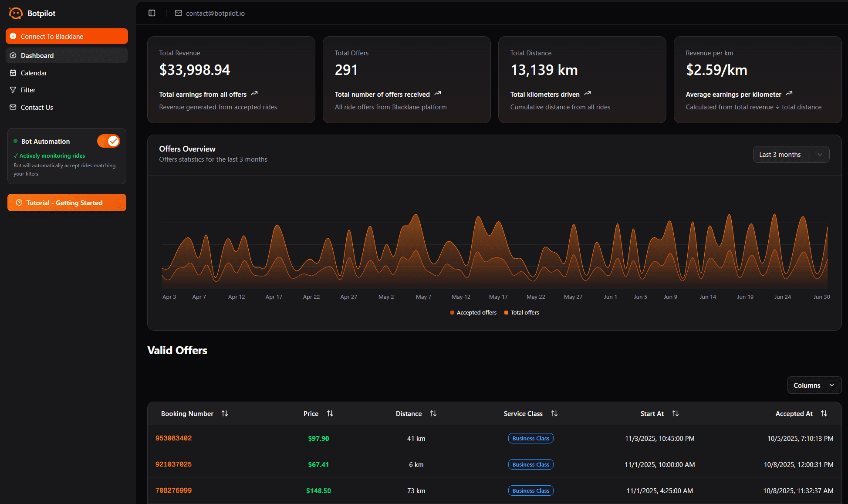
Task: Sort the table by Price
Action: [x=330, y=413]
